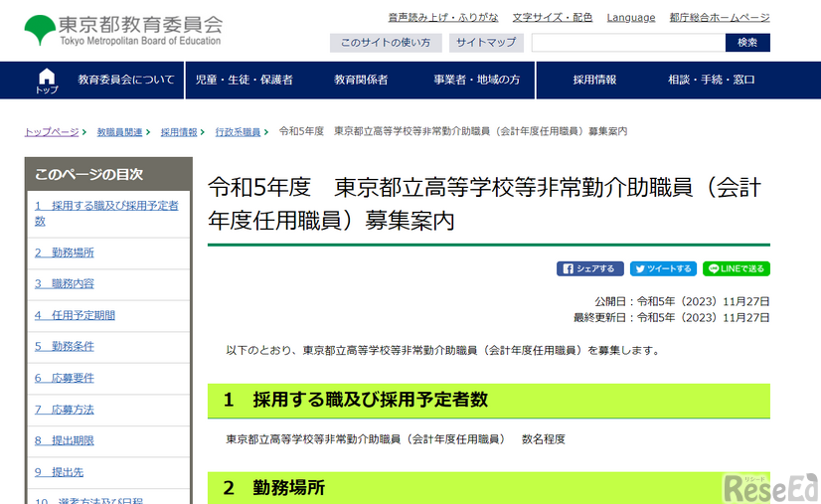Open the 教育委員会について menu

tap(125, 81)
